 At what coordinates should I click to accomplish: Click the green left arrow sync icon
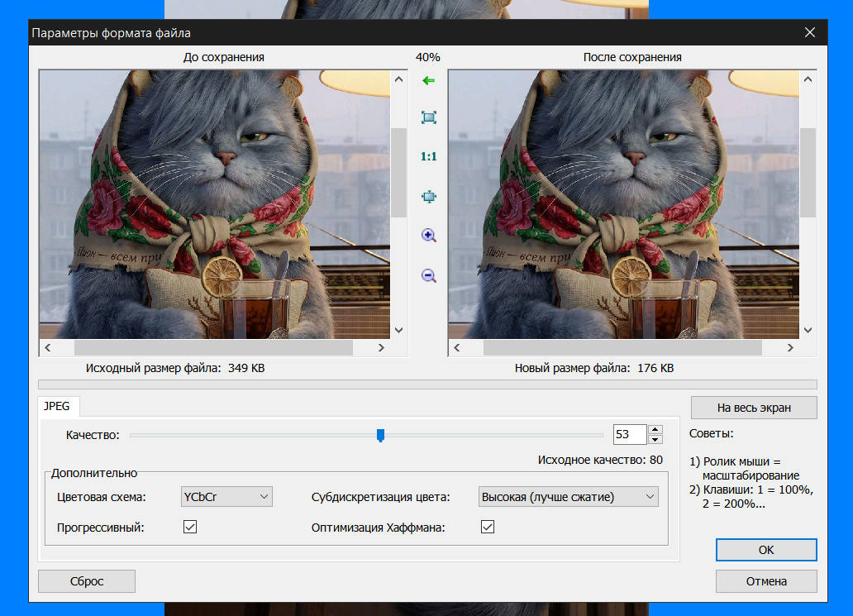point(428,80)
